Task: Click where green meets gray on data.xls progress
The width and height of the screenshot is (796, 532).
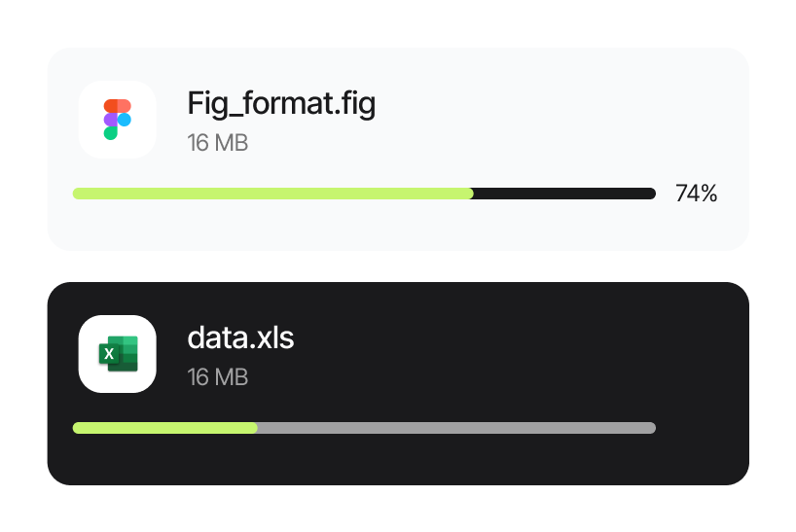Action: (257, 428)
